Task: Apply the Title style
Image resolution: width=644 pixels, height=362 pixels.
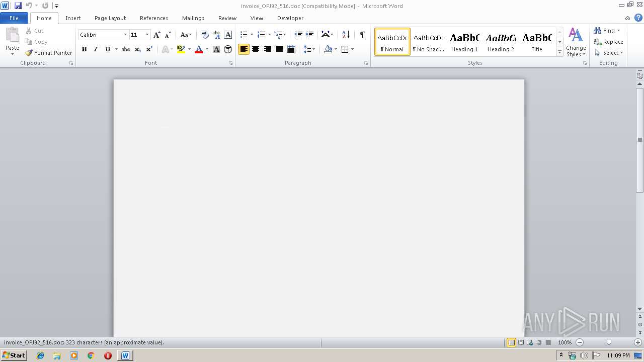Action: pos(537,42)
